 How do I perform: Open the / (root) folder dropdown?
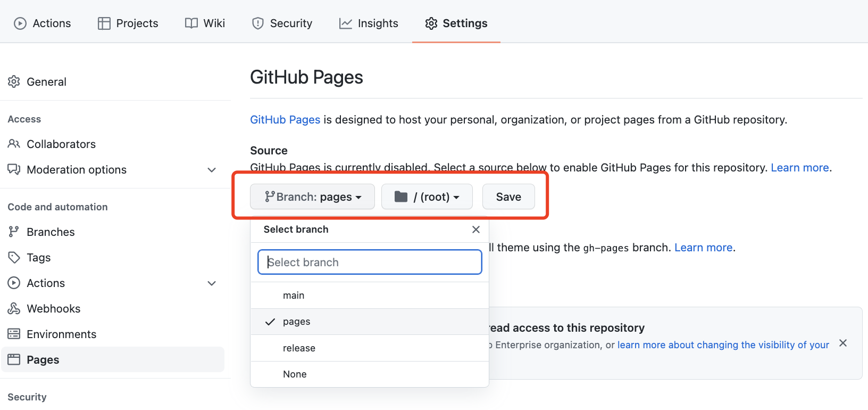pyautogui.click(x=427, y=197)
